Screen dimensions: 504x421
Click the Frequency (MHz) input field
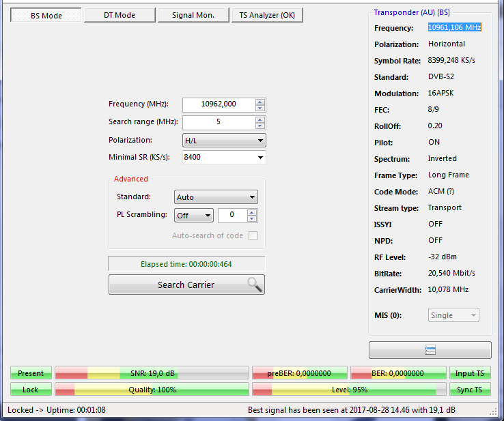[219, 104]
